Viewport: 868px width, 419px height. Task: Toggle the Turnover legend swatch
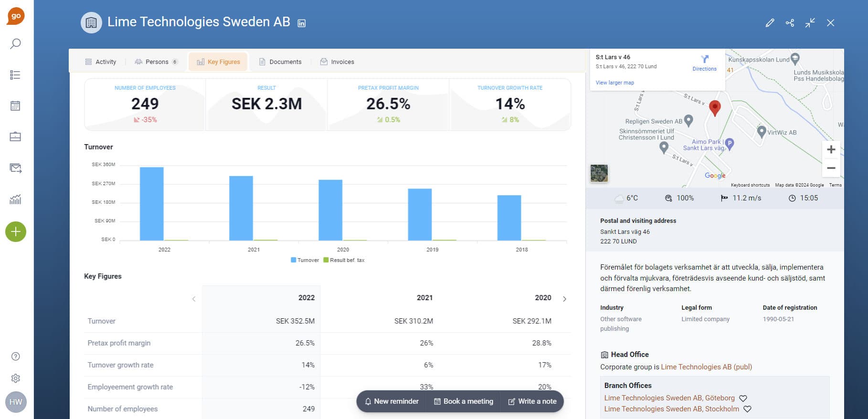(x=294, y=260)
